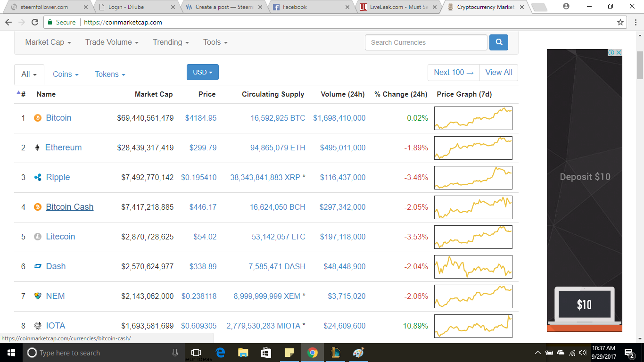Viewport: 644px width, 362px height.
Task: Expand the Tools dropdown menu
Action: point(215,42)
